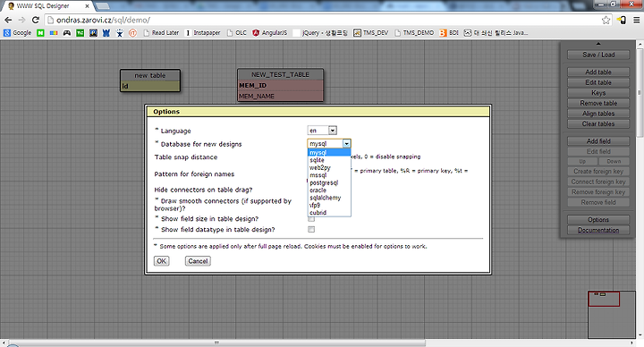644x347 pixels.
Task: Choose cubrid from database list
Action: (x=329, y=212)
